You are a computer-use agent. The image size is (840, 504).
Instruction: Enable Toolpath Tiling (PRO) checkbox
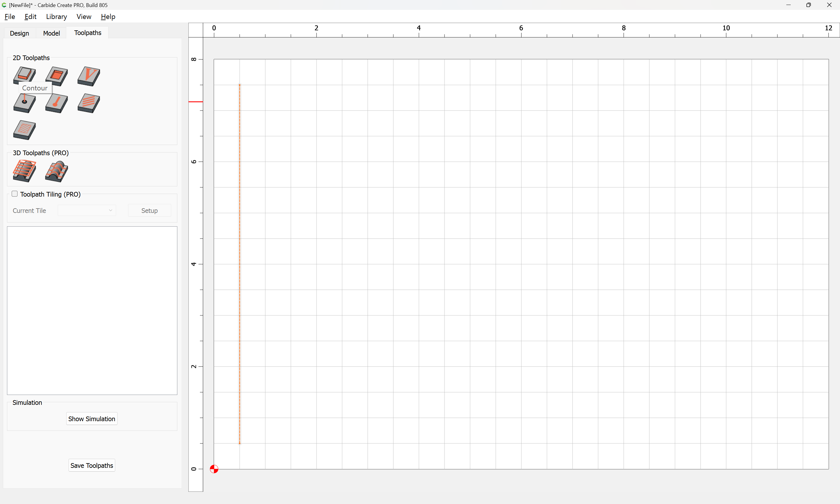[15, 194]
